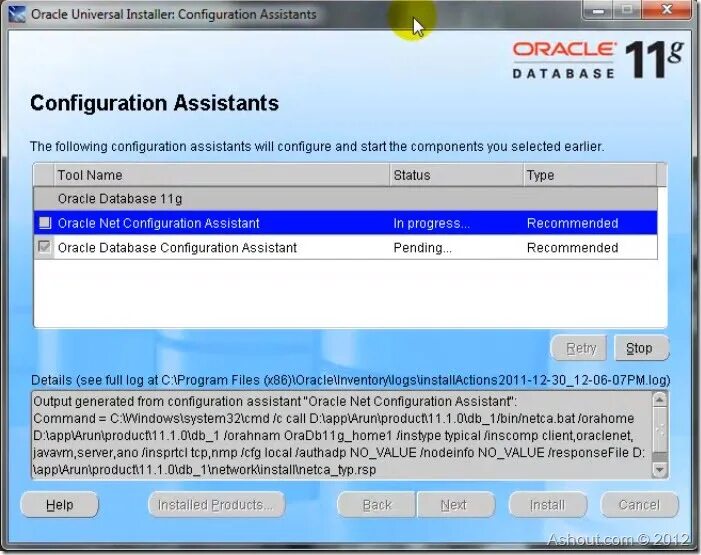Close the Oracle Universal Installer window

pos(667,10)
